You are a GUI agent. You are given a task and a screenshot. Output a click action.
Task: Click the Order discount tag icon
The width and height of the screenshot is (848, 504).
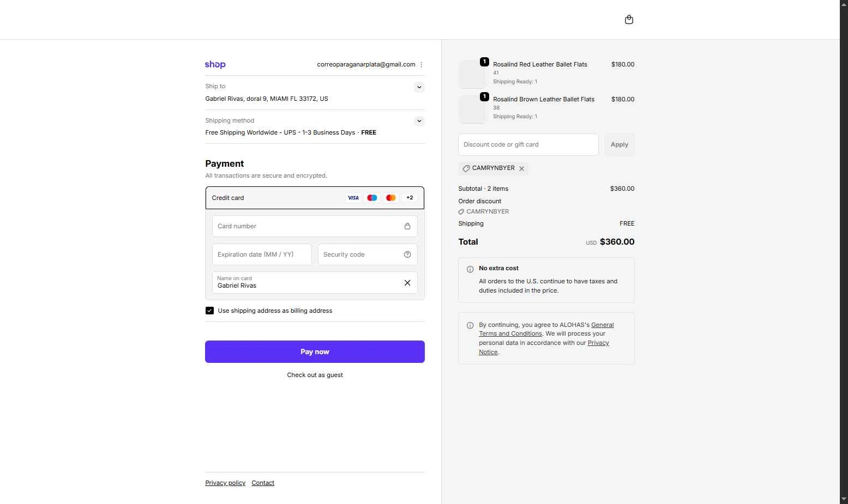tap(461, 212)
